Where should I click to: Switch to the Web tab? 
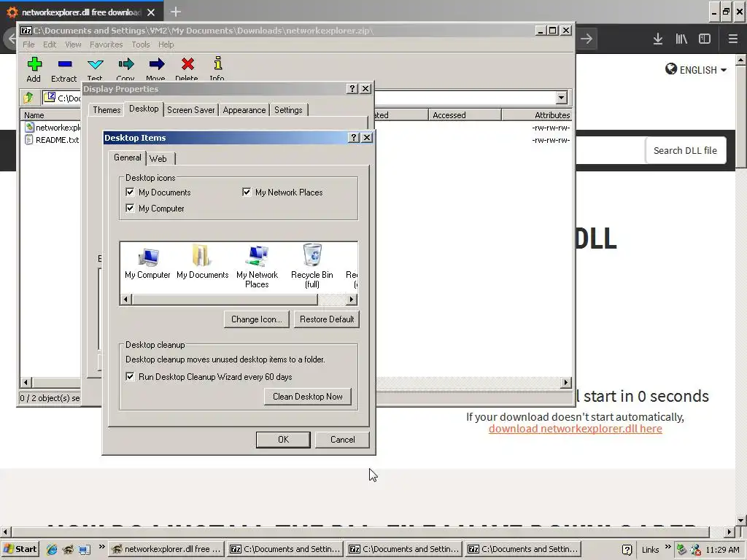[x=158, y=158]
